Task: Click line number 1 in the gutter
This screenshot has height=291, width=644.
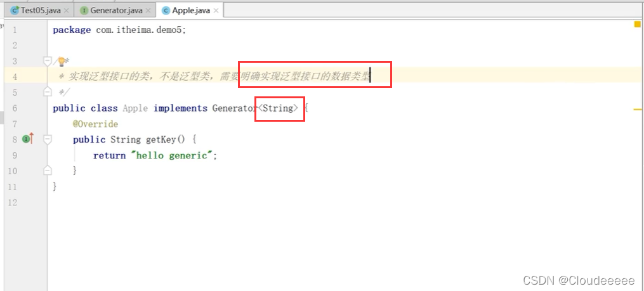Action: (x=15, y=30)
